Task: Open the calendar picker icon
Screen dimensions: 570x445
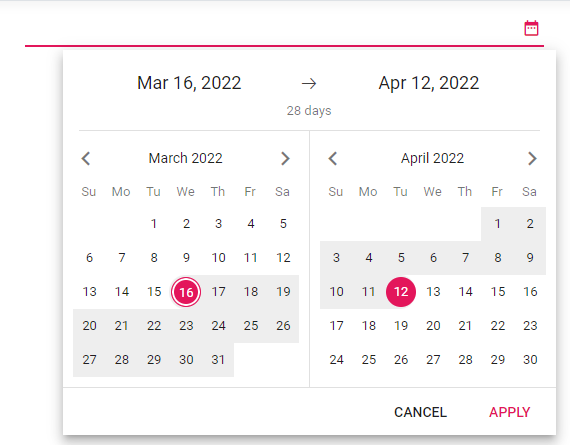Action: (x=531, y=28)
